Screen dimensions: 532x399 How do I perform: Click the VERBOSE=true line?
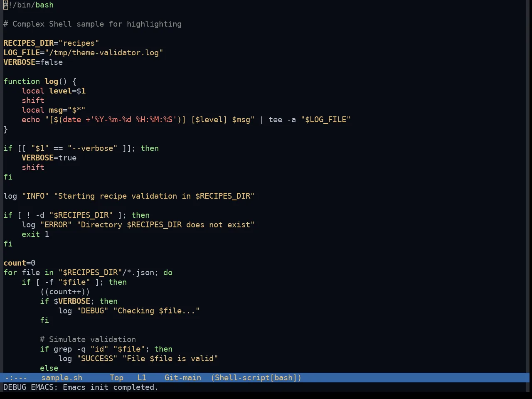49,158
